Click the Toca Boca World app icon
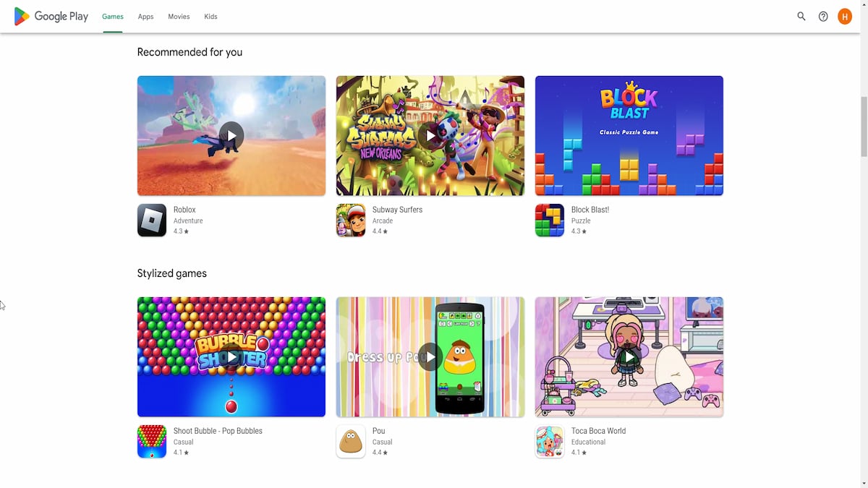The width and height of the screenshot is (868, 488). [550, 442]
